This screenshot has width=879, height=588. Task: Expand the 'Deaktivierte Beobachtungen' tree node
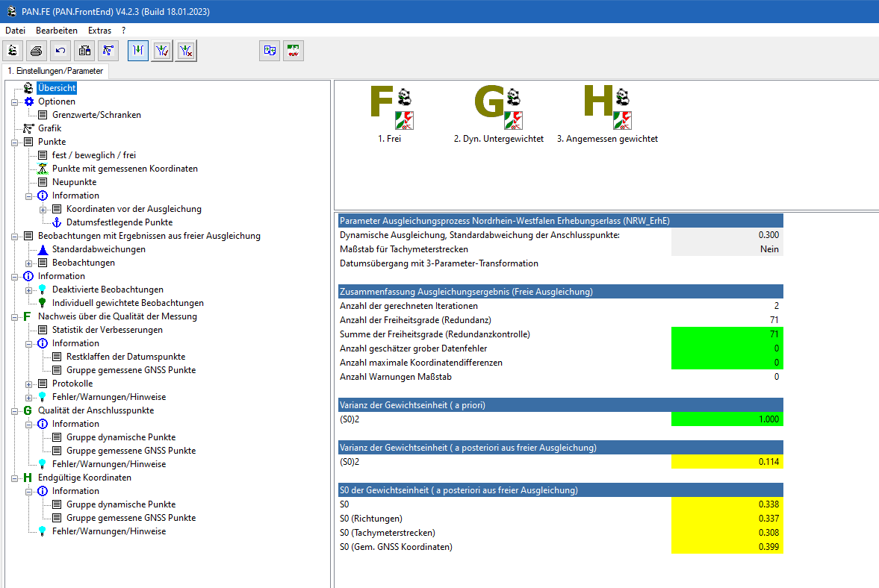(x=29, y=290)
